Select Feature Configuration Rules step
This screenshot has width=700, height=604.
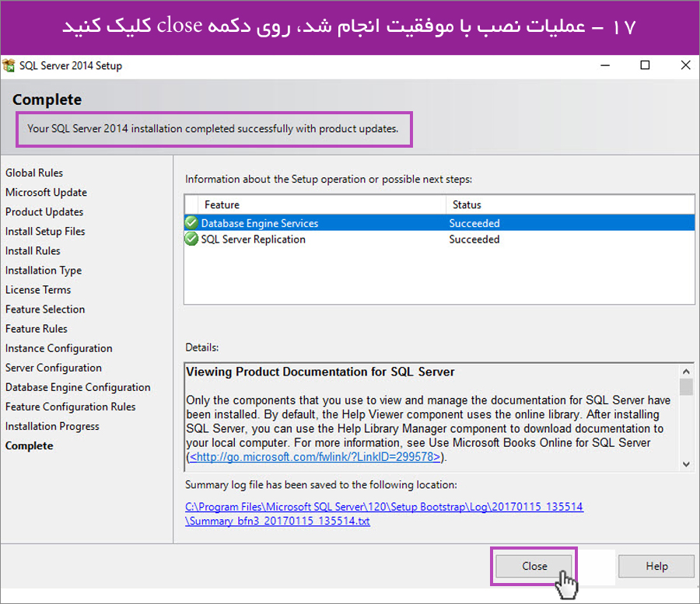[x=70, y=407]
